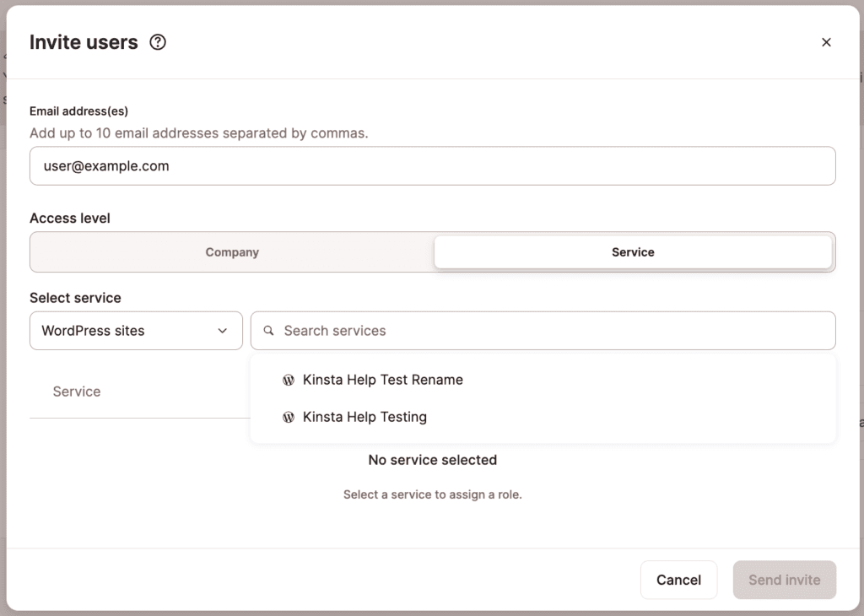Pick Kinsta Help Testing from results

click(x=364, y=417)
